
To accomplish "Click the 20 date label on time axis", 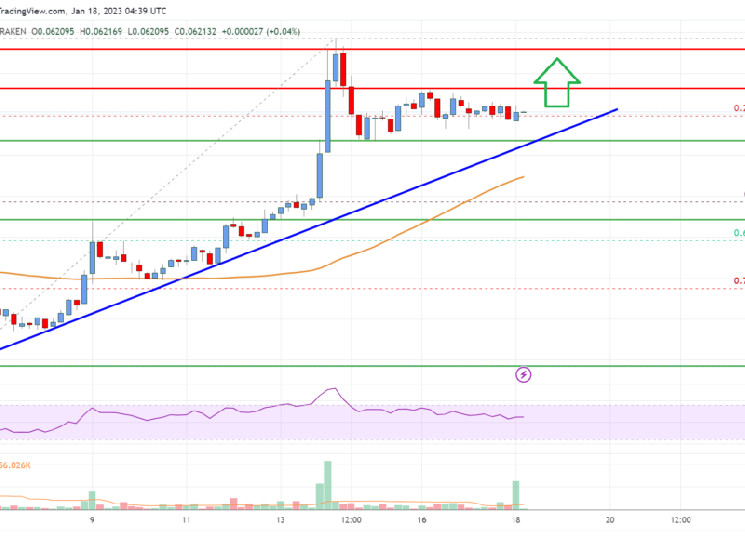I will [610, 520].
